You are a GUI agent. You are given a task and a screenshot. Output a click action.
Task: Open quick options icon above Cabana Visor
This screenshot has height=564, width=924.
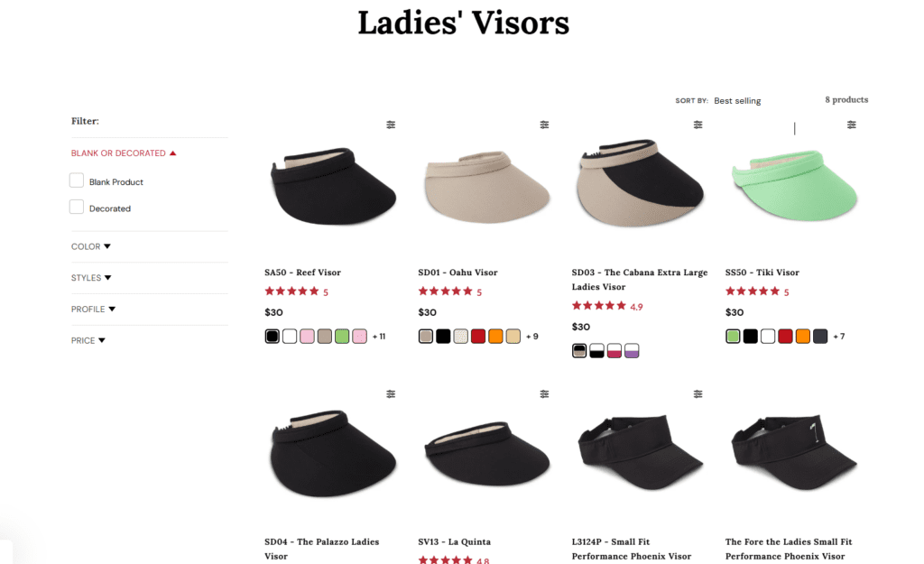point(698,125)
